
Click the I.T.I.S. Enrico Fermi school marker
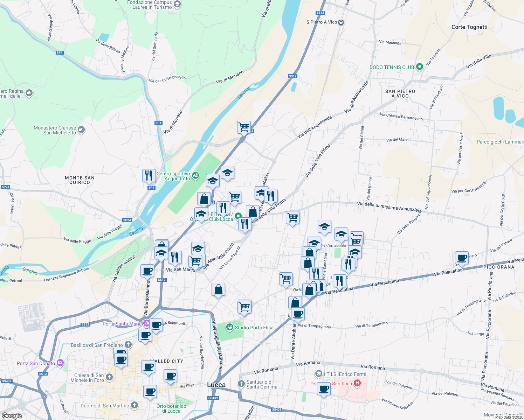(318, 374)
